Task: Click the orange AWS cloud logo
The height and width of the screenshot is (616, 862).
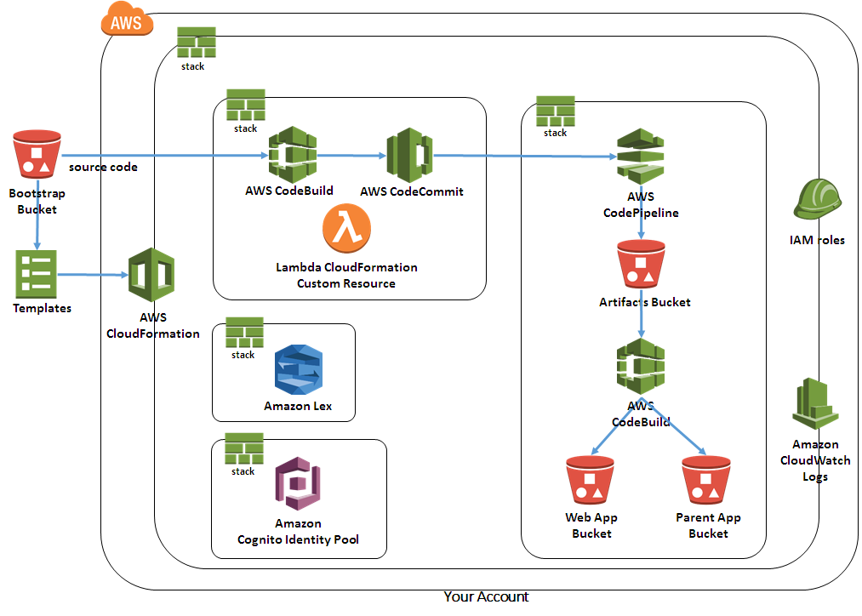Action: [127, 19]
